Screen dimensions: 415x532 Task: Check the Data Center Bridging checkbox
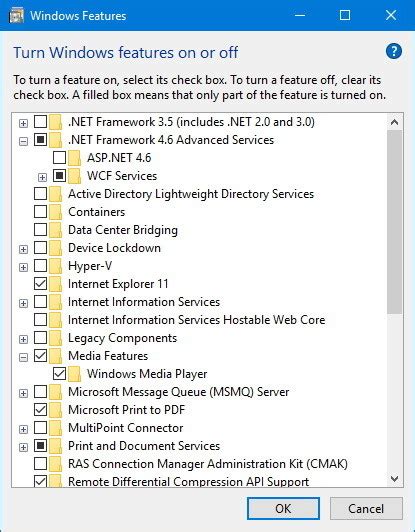[x=40, y=230]
